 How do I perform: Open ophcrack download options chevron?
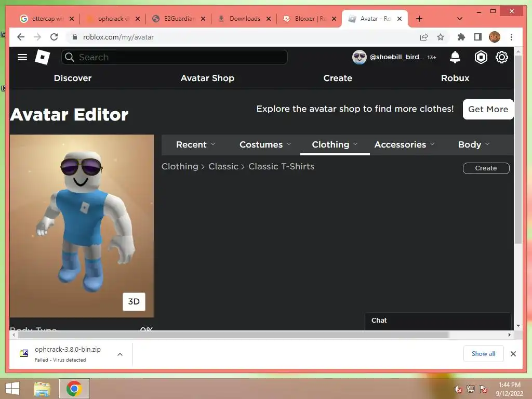[120, 354]
